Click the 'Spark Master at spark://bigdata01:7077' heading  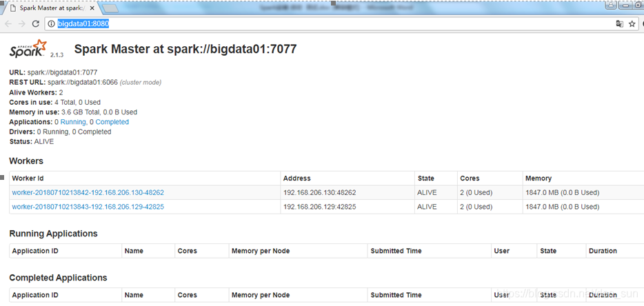(185, 50)
